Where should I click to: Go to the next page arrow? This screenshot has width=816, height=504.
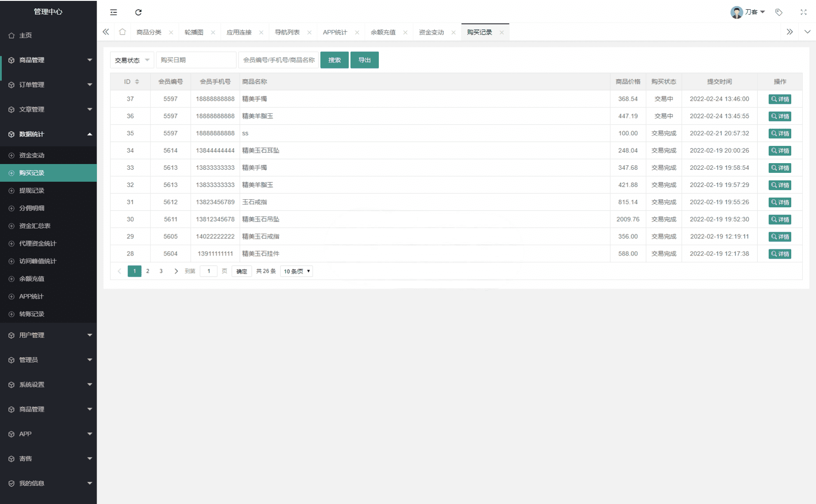176,271
